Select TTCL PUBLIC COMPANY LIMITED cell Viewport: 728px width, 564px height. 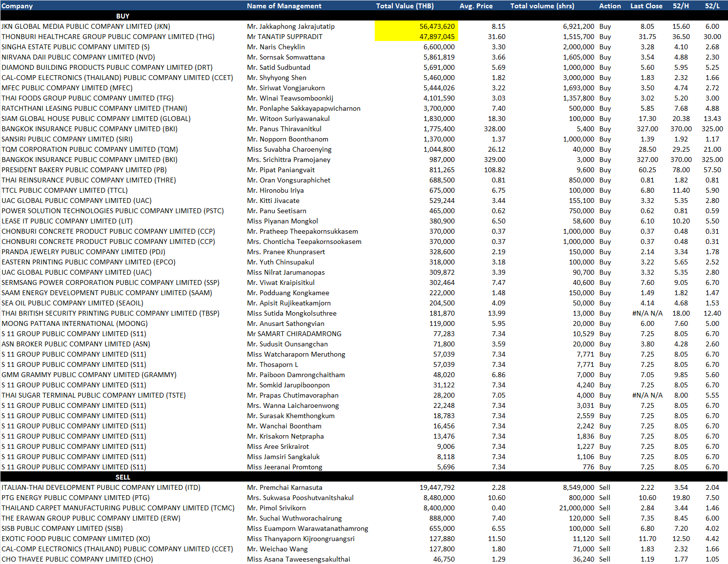click(x=64, y=190)
